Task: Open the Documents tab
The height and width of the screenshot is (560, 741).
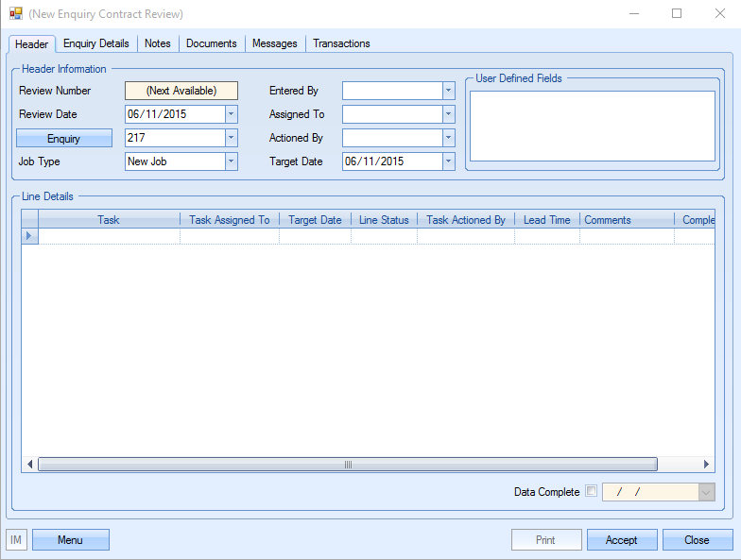Action: (212, 43)
